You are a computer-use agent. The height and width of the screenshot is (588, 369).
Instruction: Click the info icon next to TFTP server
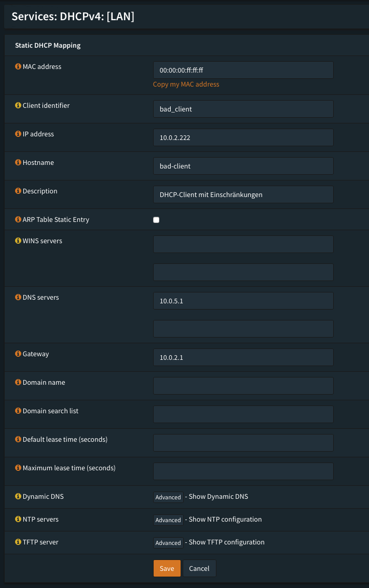[18, 542]
